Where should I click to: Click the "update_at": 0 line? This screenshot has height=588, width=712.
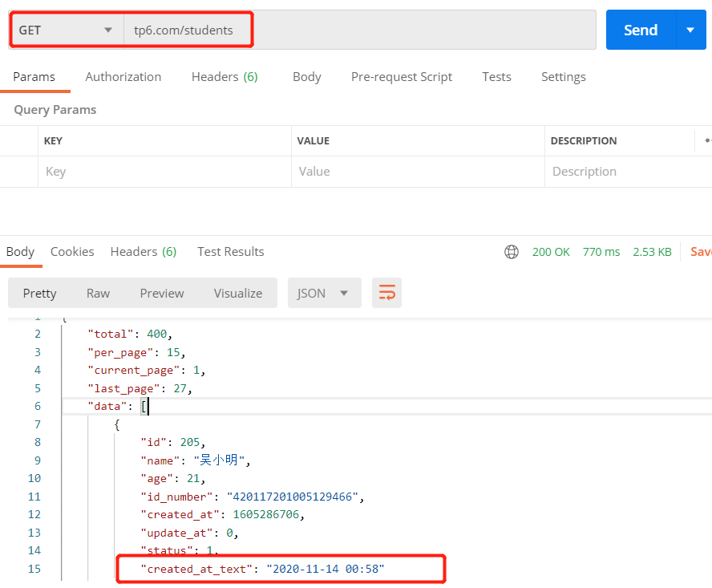[x=189, y=533]
